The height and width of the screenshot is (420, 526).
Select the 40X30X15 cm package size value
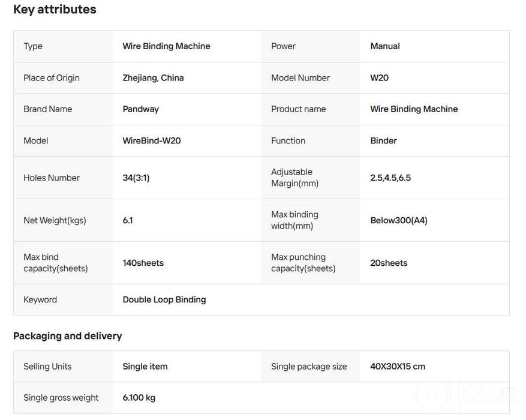pyautogui.click(x=398, y=367)
